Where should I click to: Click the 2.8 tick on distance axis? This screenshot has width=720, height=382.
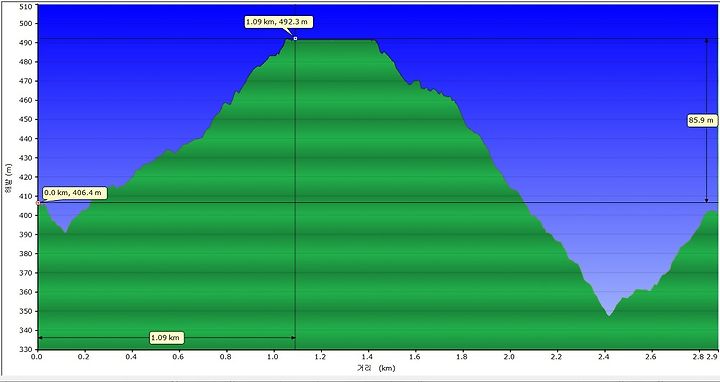(x=698, y=357)
